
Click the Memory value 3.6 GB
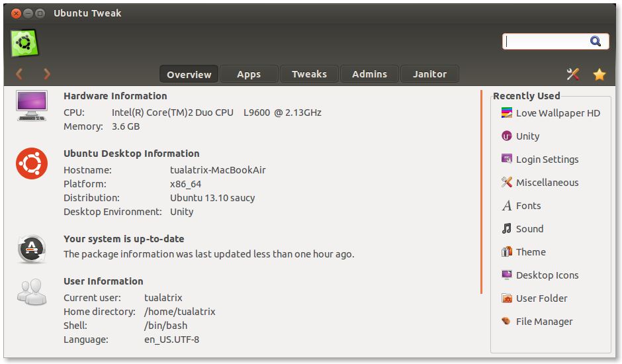click(125, 126)
